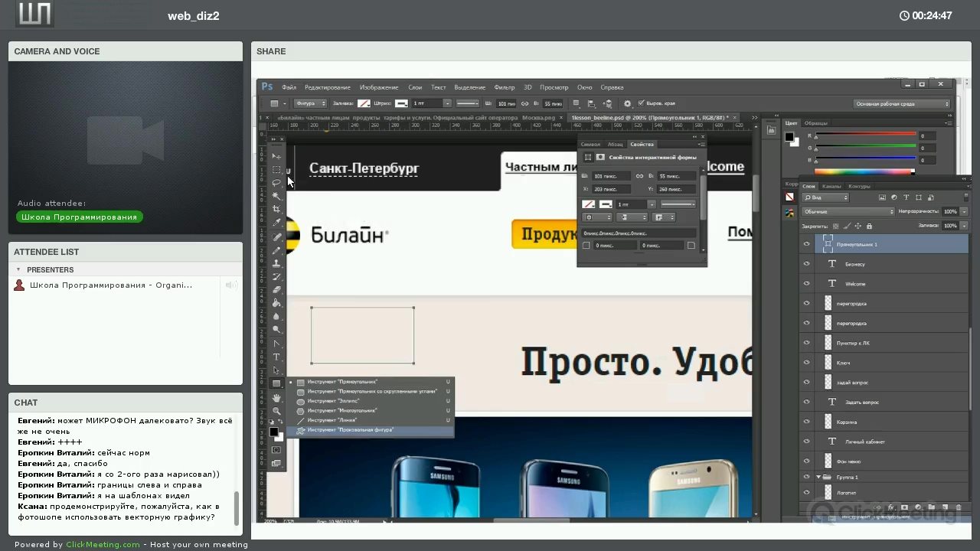Hide the Прямоугольник 1 layer
Image resolution: width=980 pixels, height=551 pixels.
click(806, 244)
